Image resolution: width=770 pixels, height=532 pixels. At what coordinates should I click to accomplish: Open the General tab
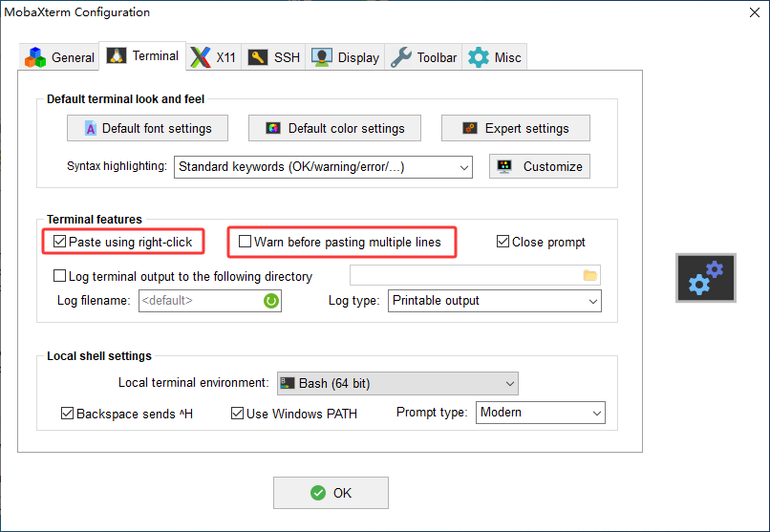59,57
